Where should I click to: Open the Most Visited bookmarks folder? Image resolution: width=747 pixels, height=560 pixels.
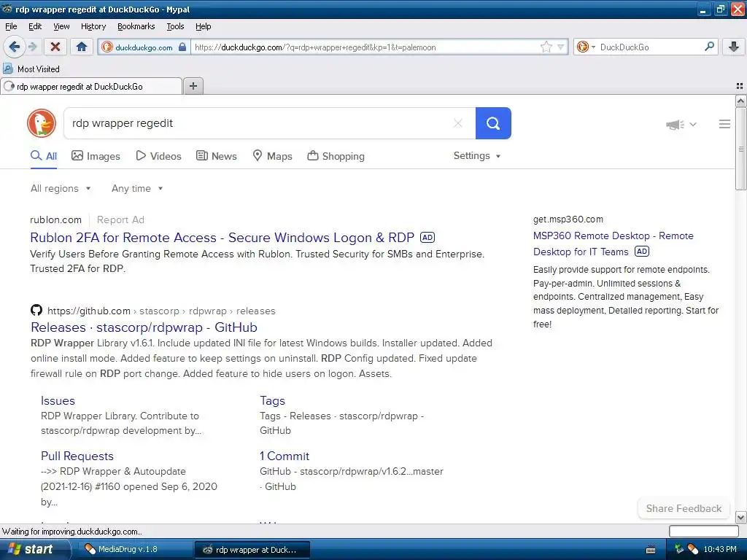tap(31, 69)
